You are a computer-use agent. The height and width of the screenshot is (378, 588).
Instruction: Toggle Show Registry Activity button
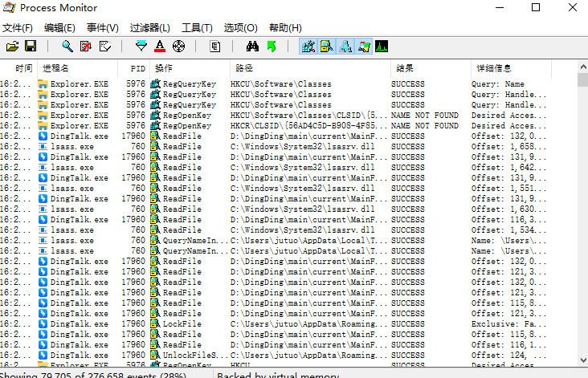[x=308, y=47]
